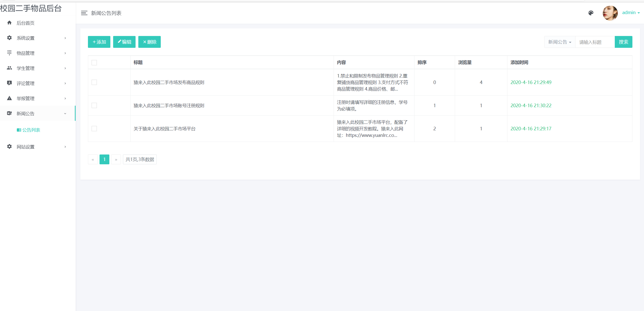644x311 pixels.
Task: Open the 后台首页 home icon
Action: click(x=9, y=23)
